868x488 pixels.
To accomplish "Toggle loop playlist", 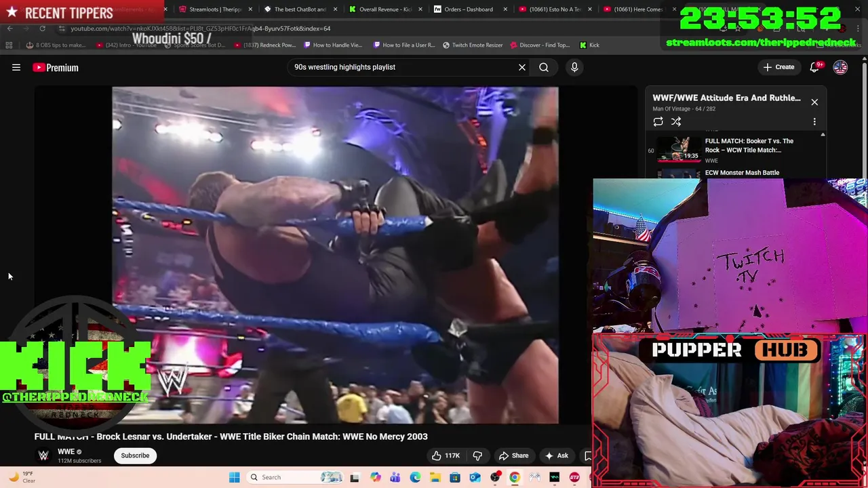I will [658, 122].
